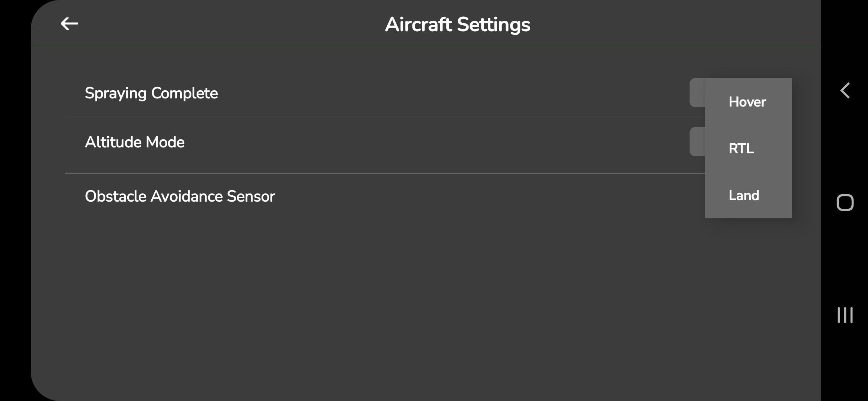Open the Altitude Mode dropdown box
Viewport: 868px width, 401px height.
click(697, 142)
